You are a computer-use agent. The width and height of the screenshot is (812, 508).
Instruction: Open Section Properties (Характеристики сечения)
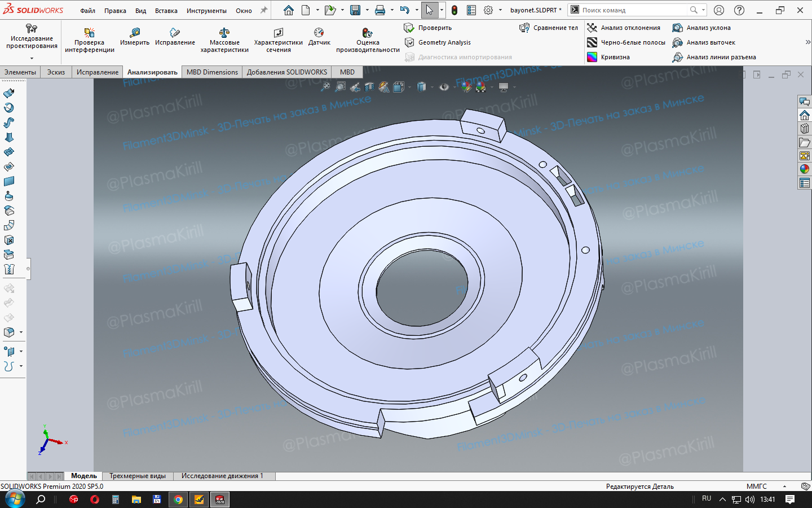(x=279, y=40)
